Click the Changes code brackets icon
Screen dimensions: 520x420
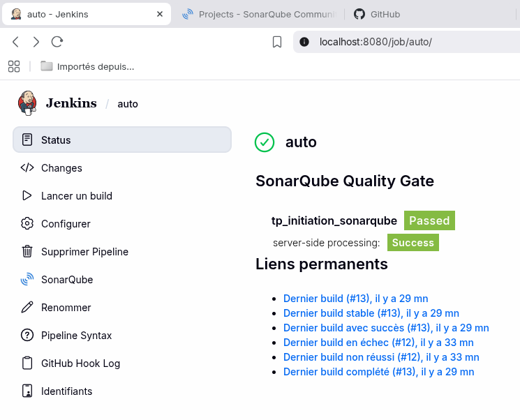pyautogui.click(x=27, y=167)
